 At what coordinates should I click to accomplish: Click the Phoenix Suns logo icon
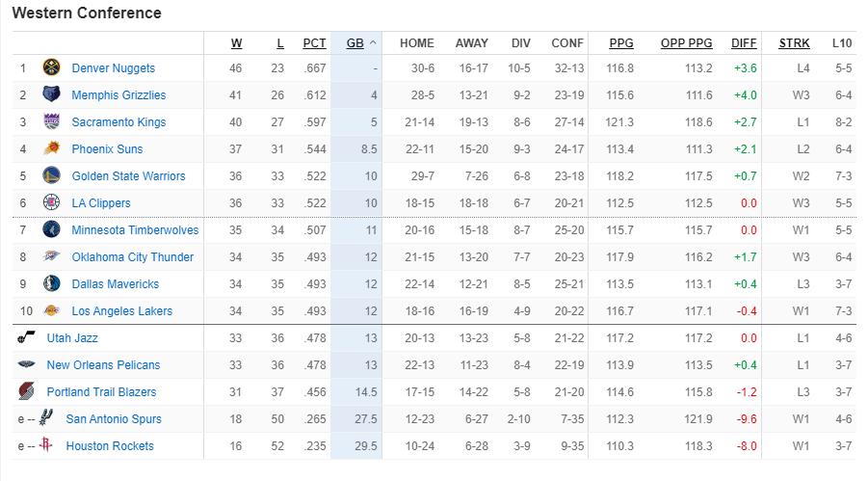51,149
